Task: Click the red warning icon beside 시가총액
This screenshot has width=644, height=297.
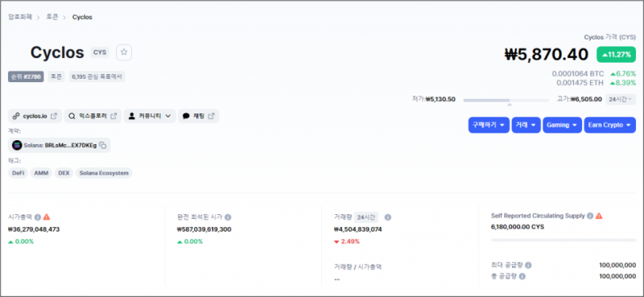Action: (x=47, y=217)
